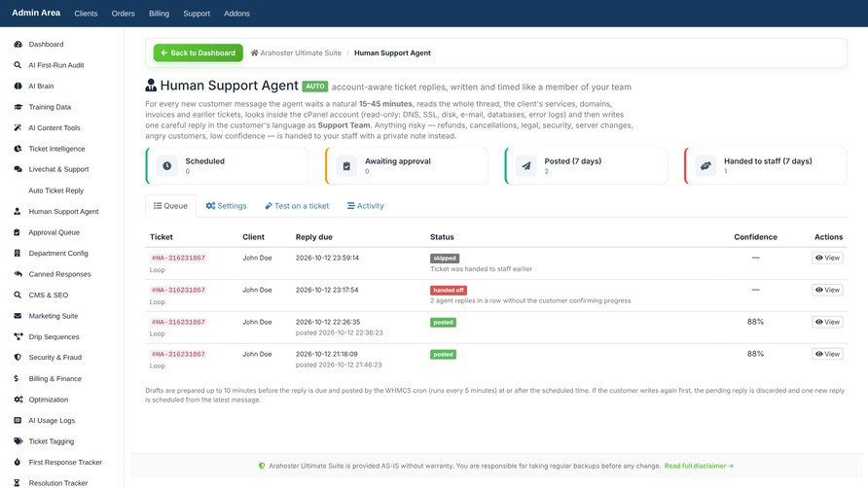
Task: Select the Queue tab
Action: [170, 206]
